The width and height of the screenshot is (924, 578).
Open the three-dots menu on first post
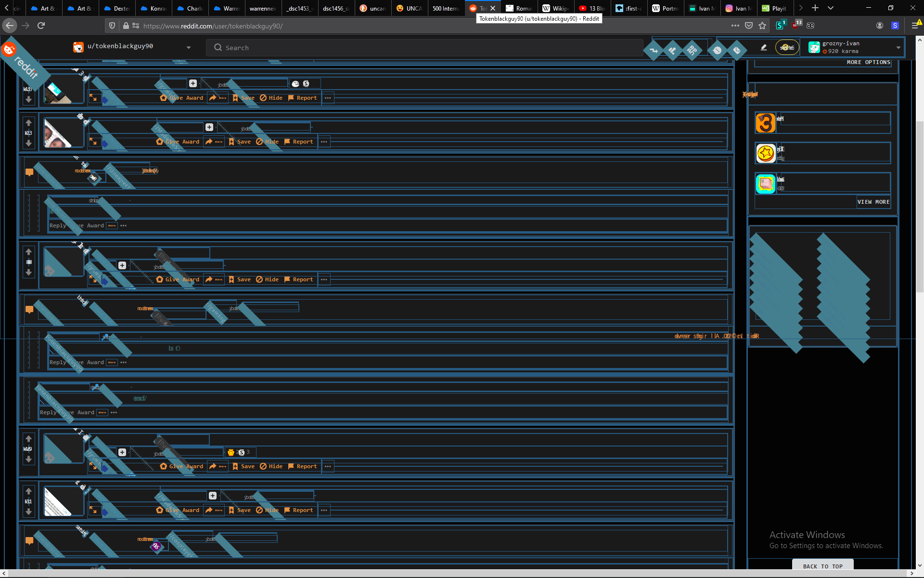pos(328,98)
